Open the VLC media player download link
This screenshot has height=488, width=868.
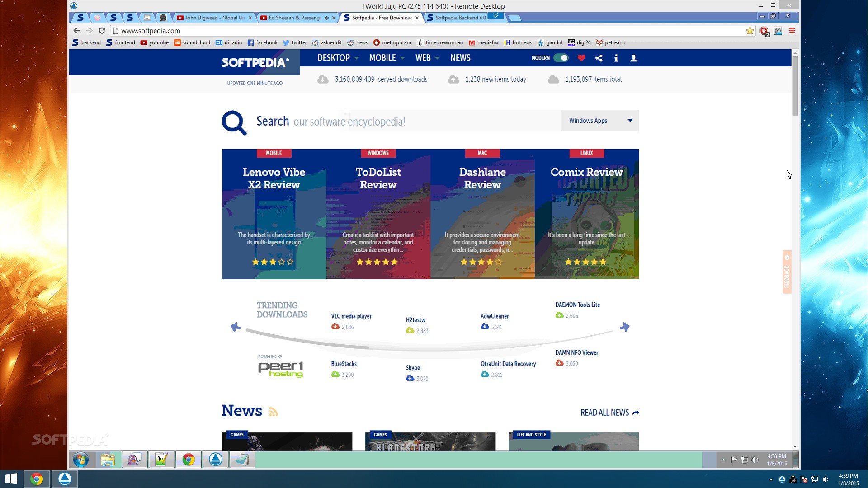pos(351,316)
